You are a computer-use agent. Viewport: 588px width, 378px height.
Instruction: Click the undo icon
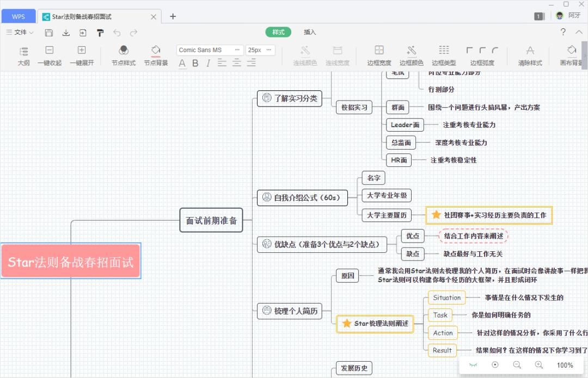(x=117, y=33)
